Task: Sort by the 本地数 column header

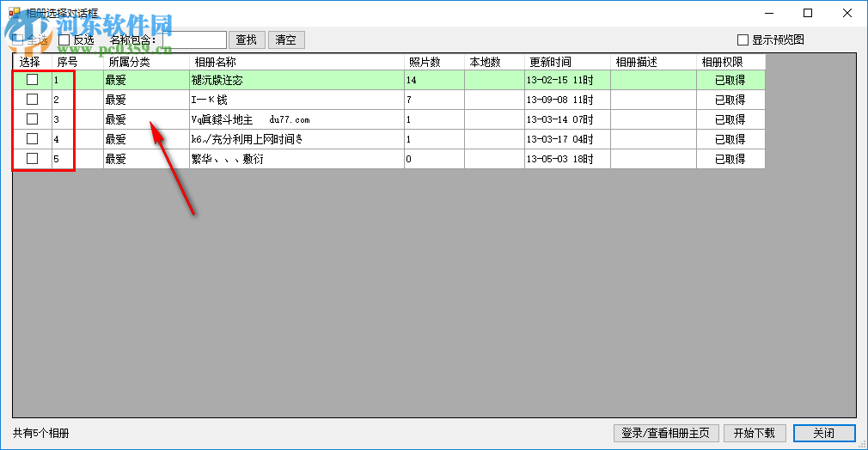Action: 494,62
